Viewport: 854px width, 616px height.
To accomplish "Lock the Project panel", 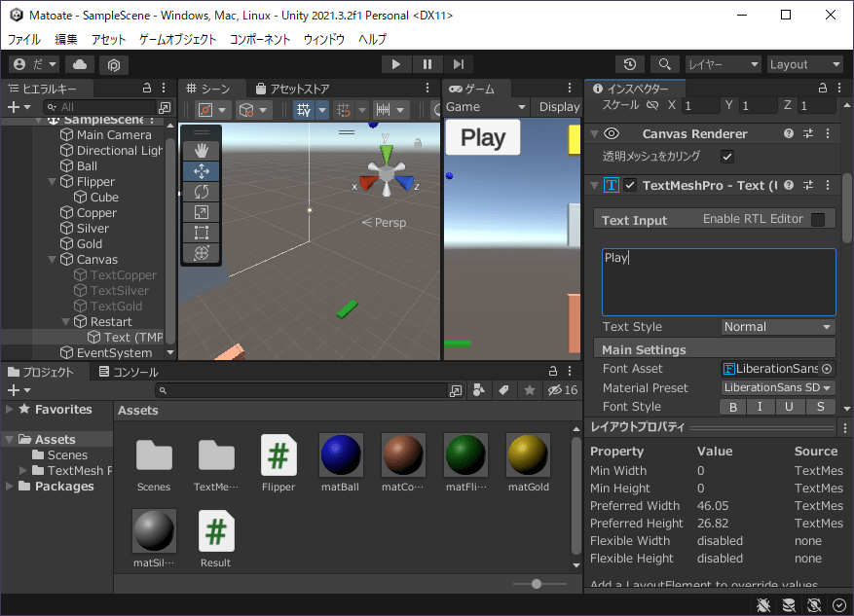I will 553,371.
